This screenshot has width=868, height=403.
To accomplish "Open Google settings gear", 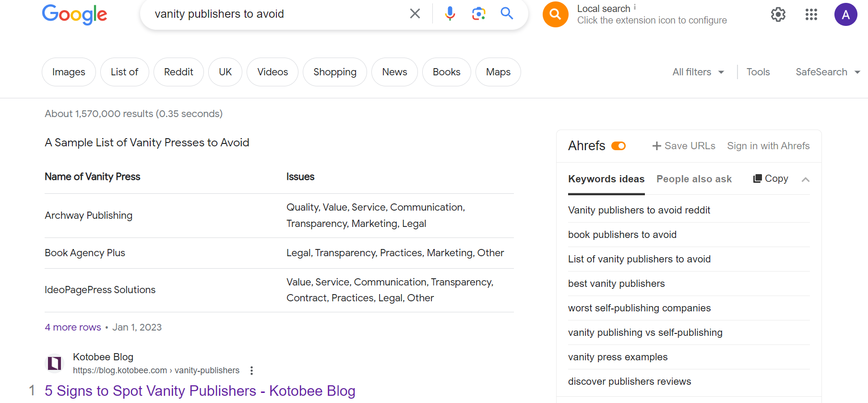I will pyautogui.click(x=778, y=14).
